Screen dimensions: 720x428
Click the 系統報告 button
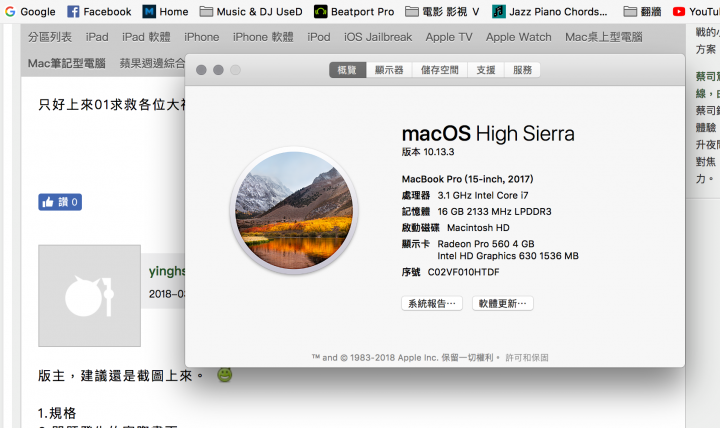point(432,304)
